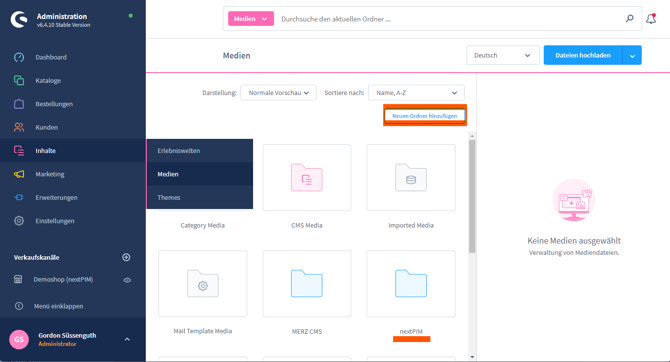Viewport: 670px width, 362px height.
Task: Open the Einstellungen gear icon
Action: tap(19, 221)
